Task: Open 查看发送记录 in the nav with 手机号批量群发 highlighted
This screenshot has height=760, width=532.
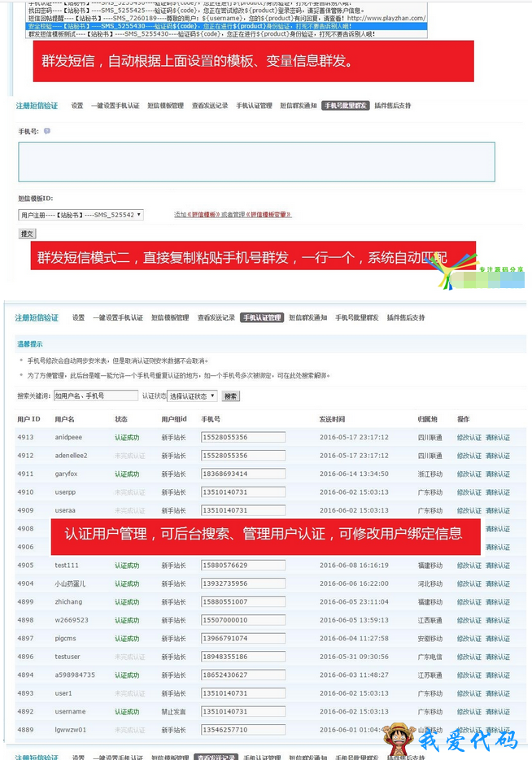Action: point(210,106)
